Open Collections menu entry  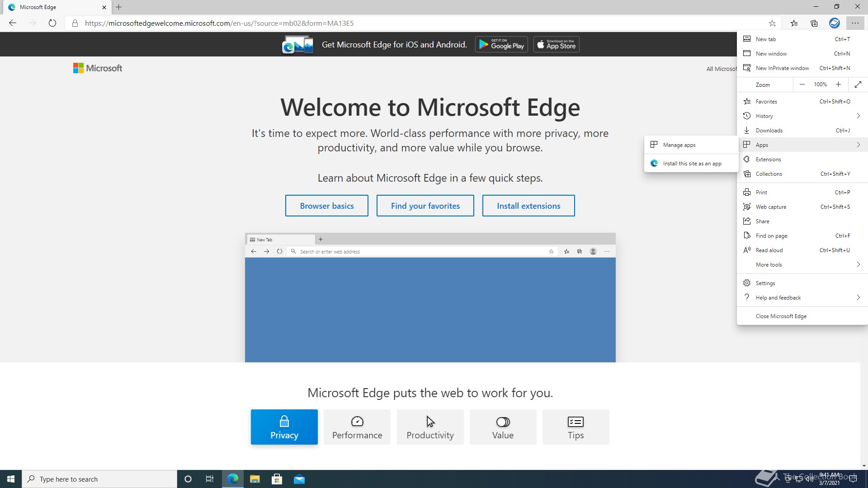point(802,174)
